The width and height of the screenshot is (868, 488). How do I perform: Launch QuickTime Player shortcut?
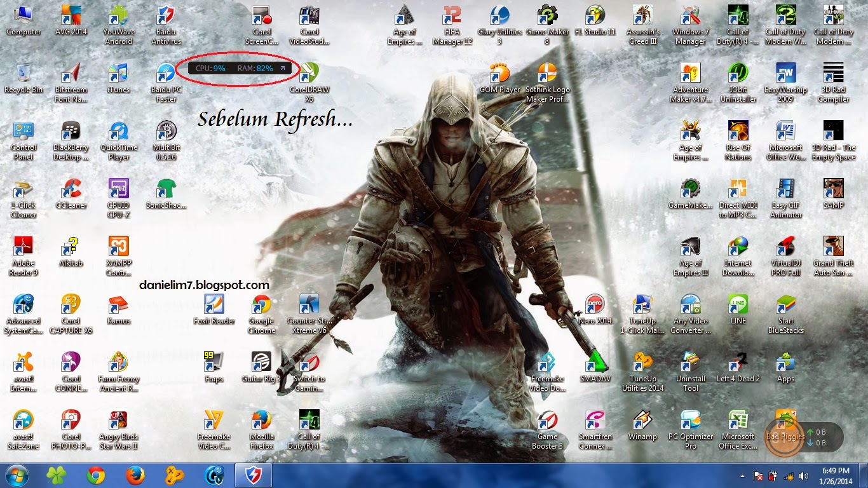119,140
